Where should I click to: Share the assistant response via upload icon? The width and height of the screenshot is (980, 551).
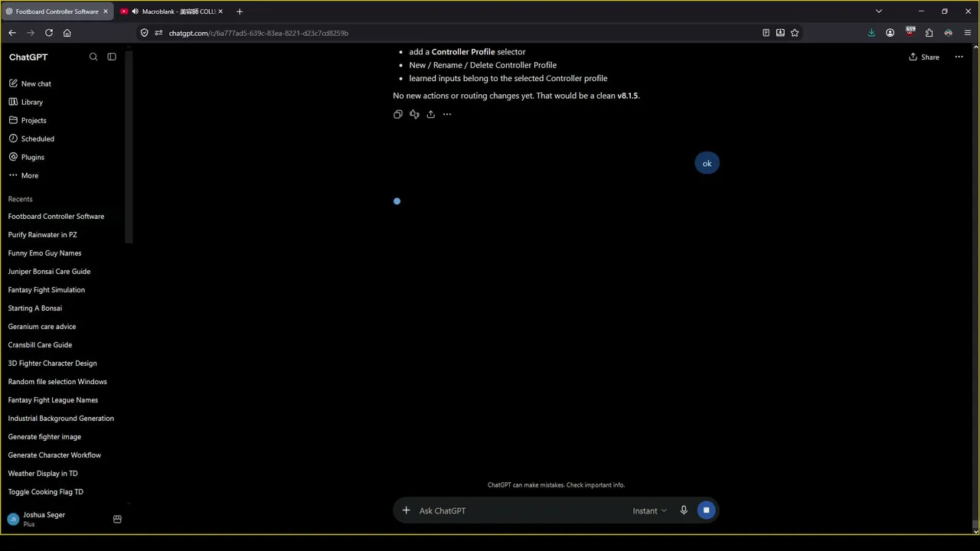click(x=431, y=114)
